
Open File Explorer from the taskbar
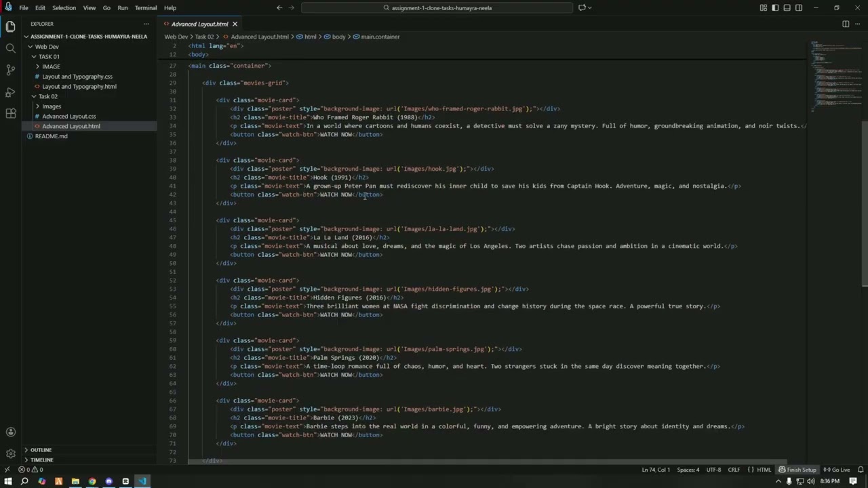pyautogui.click(x=75, y=481)
